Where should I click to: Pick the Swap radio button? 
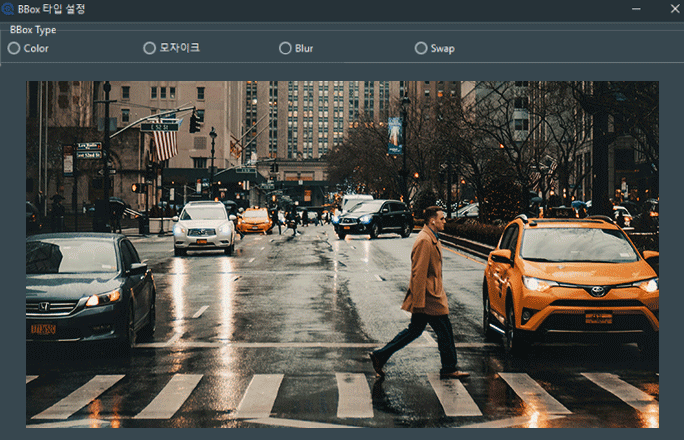(x=421, y=48)
